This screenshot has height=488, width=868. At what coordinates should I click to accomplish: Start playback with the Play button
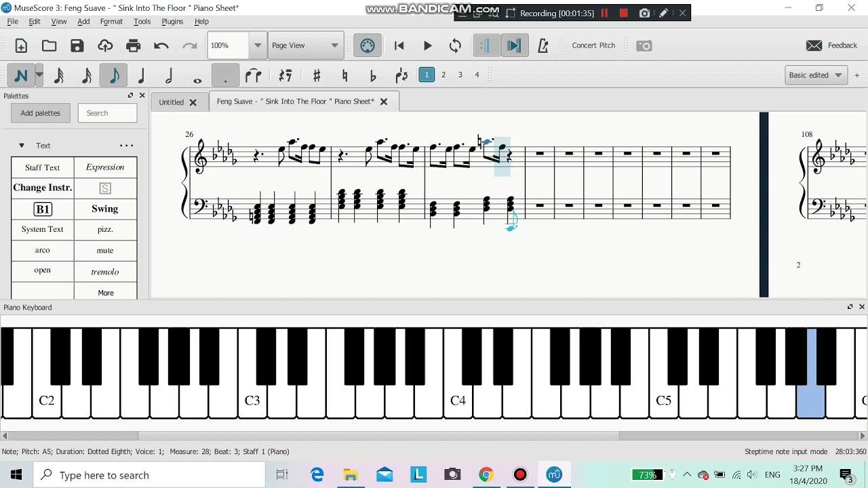428,46
